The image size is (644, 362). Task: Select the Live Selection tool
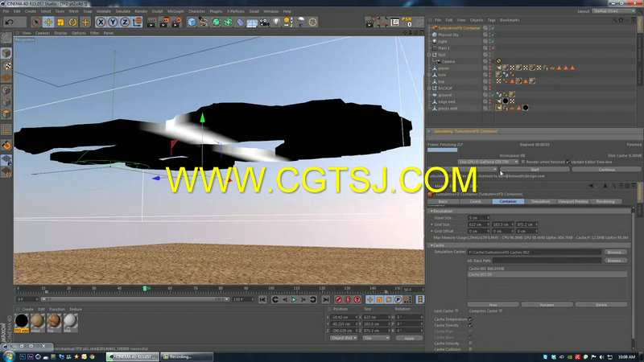pyautogui.click(x=36, y=23)
